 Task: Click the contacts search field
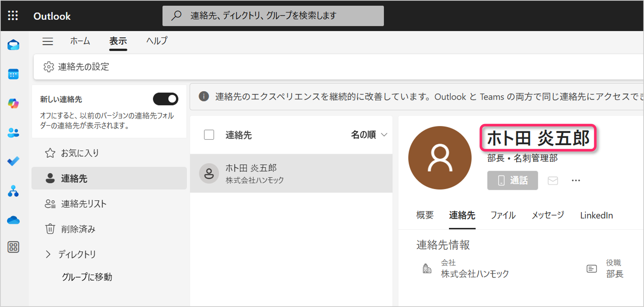coord(273,16)
